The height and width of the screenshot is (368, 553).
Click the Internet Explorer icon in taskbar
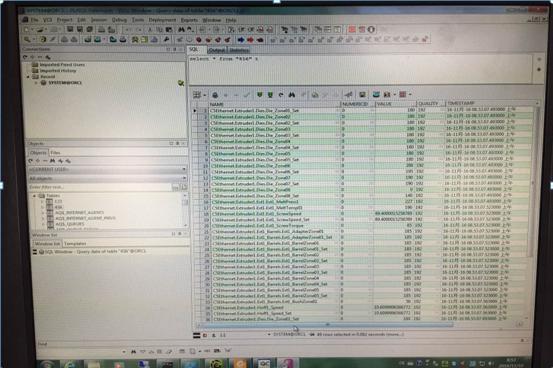click(70, 363)
